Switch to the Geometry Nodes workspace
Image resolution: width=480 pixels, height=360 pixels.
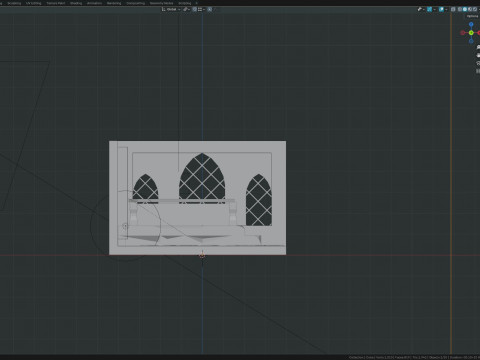[161, 3]
